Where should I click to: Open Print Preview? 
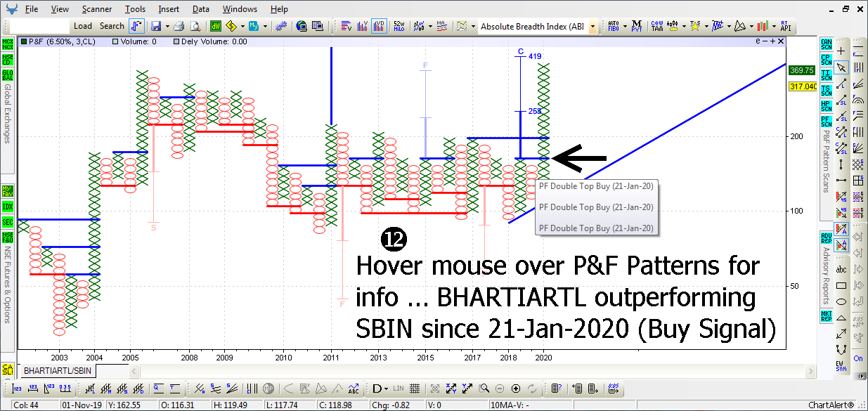(195, 26)
